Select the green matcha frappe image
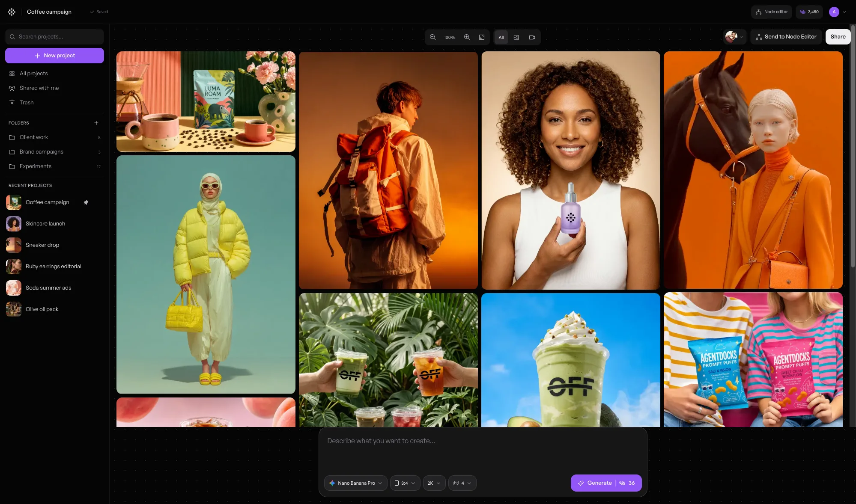Image resolution: width=856 pixels, height=504 pixels. [571, 360]
